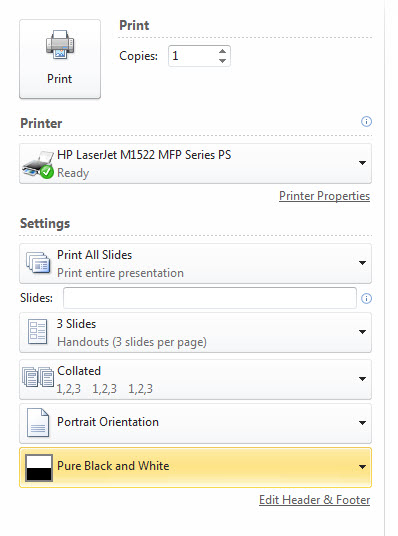Open the Portrait Orientation dropdown arrow
The height and width of the screenshot is (536, 398).
pyautogui.click(x=362, y=423)
